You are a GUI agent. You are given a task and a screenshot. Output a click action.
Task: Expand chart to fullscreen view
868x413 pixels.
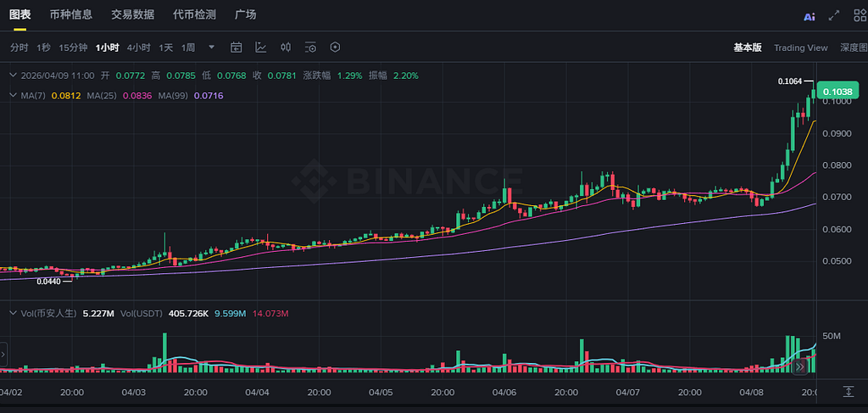[x=834, y=15]
